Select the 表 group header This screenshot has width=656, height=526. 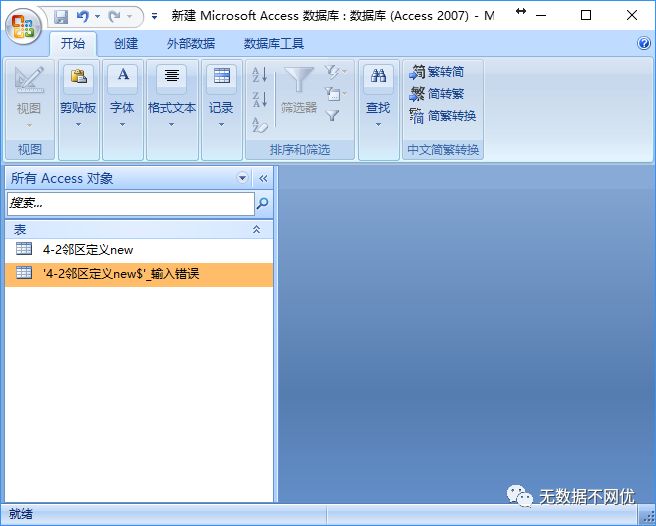(x=139, y=229)
